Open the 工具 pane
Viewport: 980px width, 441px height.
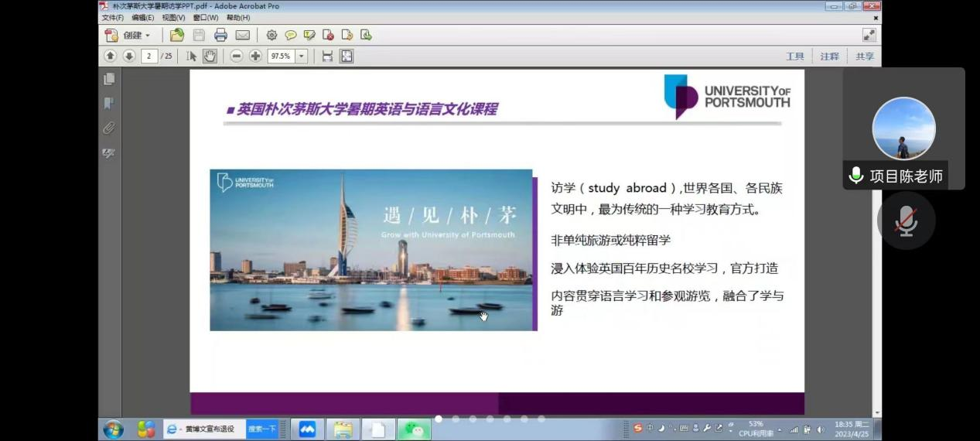click(x=794, y=56)
